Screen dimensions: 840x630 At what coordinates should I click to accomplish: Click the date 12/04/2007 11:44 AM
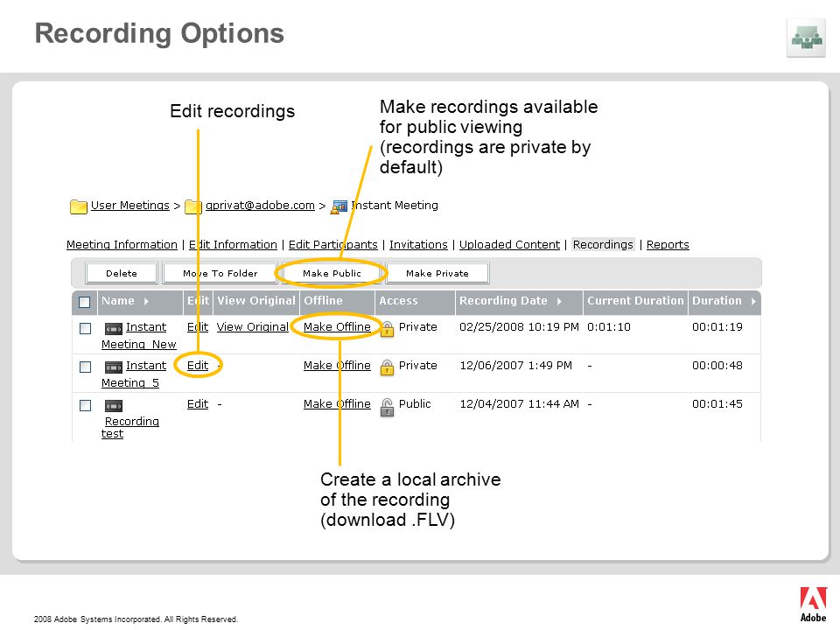coord(519,404)
